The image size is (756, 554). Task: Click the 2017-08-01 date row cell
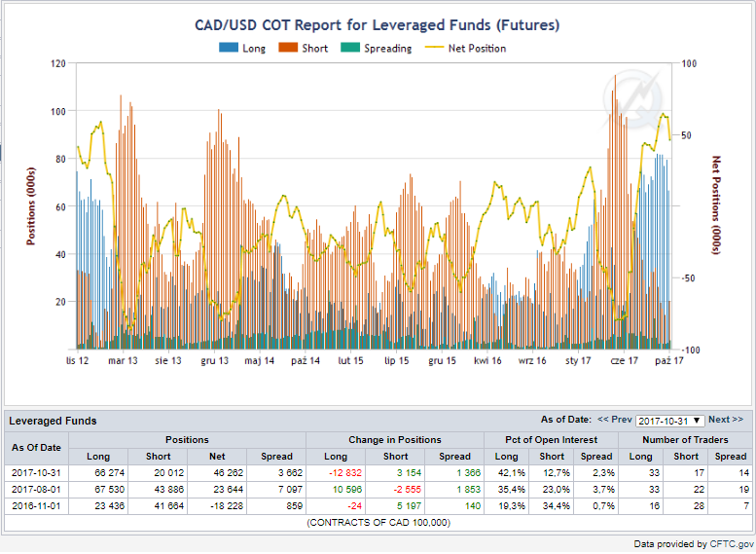(x=37, y=490)
